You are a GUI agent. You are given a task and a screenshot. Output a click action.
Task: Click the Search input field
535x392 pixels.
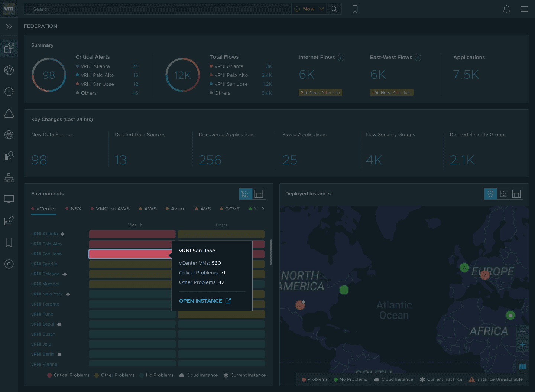point(158,9)
